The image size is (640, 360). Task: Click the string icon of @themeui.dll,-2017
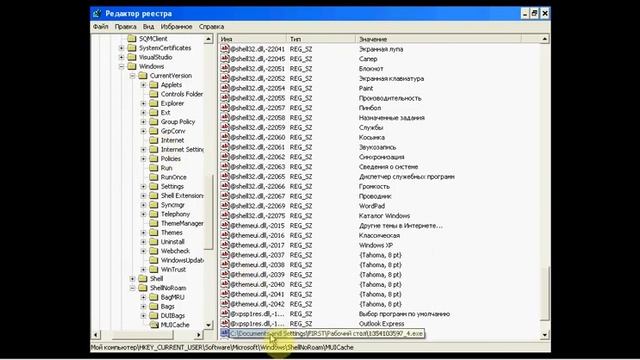pos(224,244)
